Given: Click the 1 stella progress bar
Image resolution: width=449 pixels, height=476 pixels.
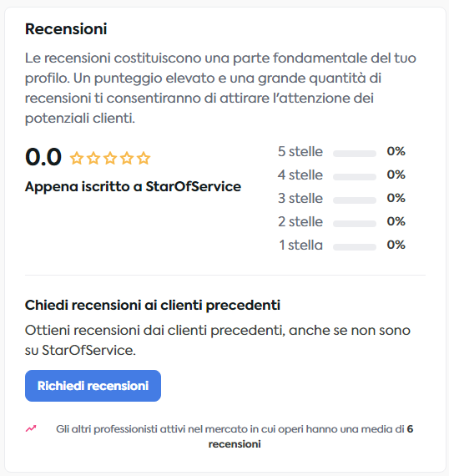Looking at the screenshot, I should pos(355,247).
